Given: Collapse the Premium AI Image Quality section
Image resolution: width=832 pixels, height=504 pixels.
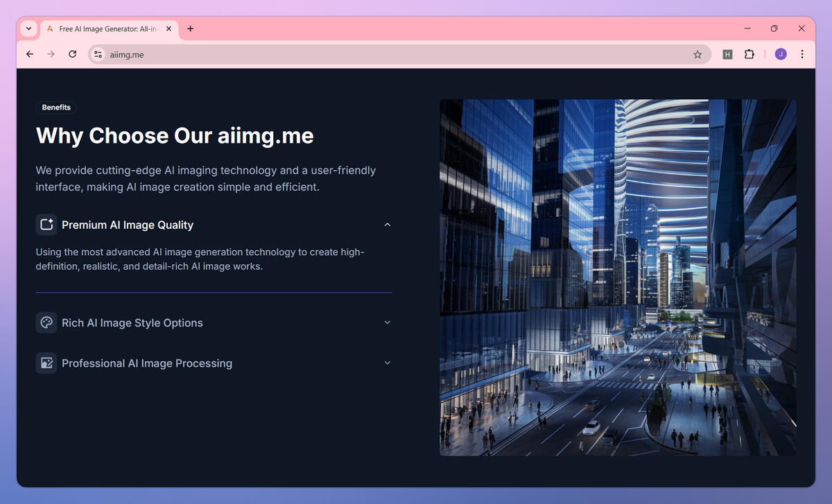Looking at the screenshot, I should [388, 225].
